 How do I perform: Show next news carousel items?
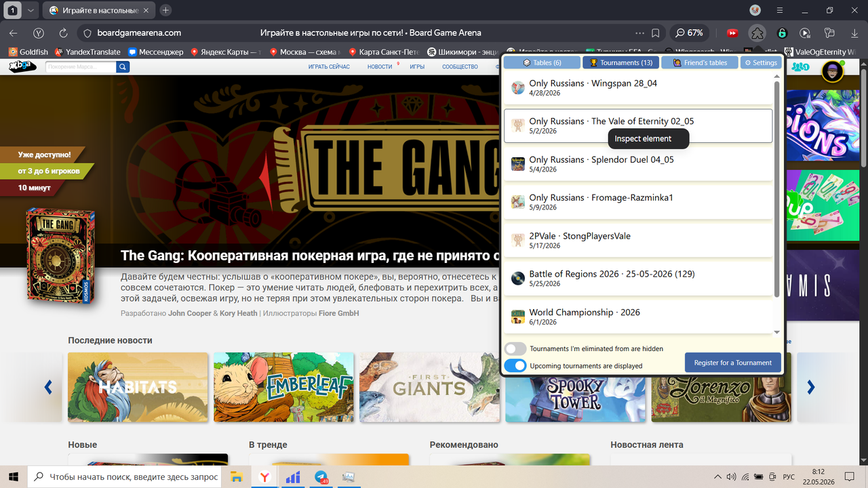tap(810, 387)
